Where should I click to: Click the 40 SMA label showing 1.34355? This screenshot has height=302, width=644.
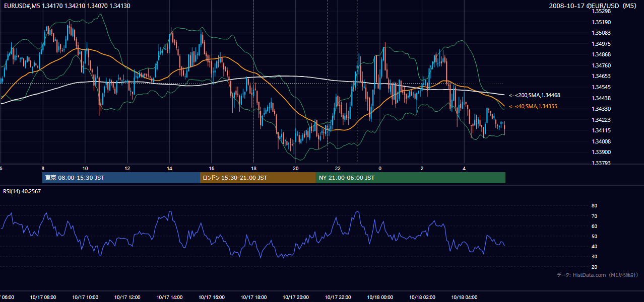(533, 106)
